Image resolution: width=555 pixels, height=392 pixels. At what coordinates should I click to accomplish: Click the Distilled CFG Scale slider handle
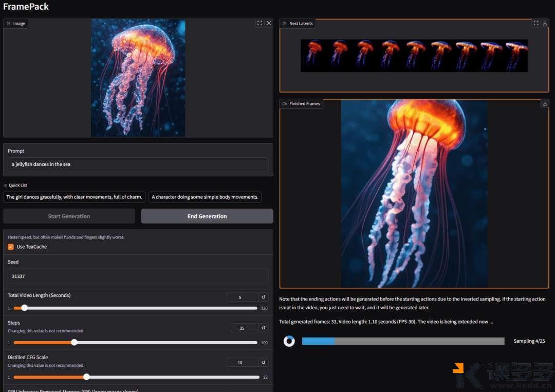pos(86,377)
